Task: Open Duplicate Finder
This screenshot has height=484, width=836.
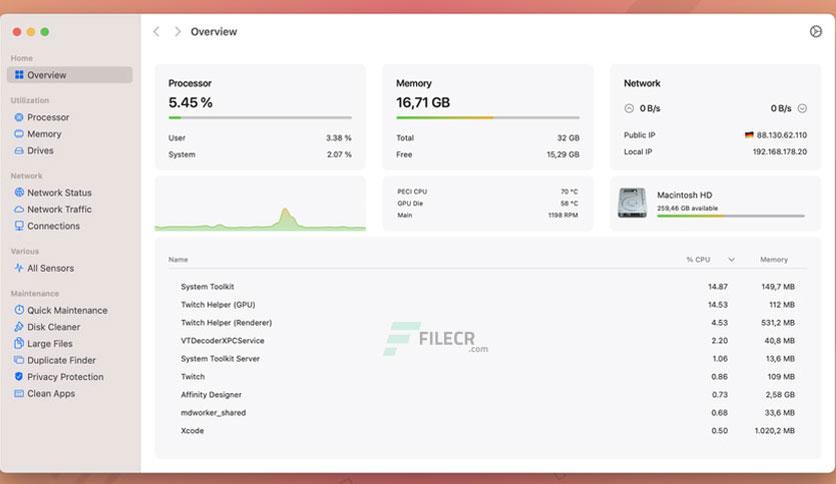Action: [61, 360]
